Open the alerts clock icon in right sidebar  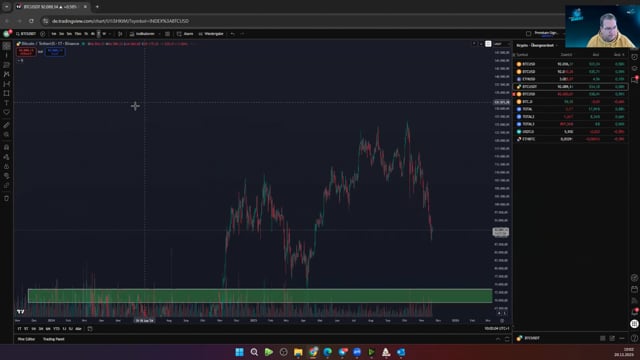coord(634,58)
